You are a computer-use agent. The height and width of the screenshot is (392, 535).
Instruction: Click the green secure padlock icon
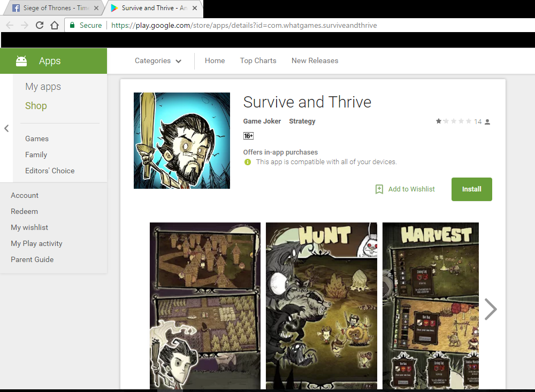(72, 25)
